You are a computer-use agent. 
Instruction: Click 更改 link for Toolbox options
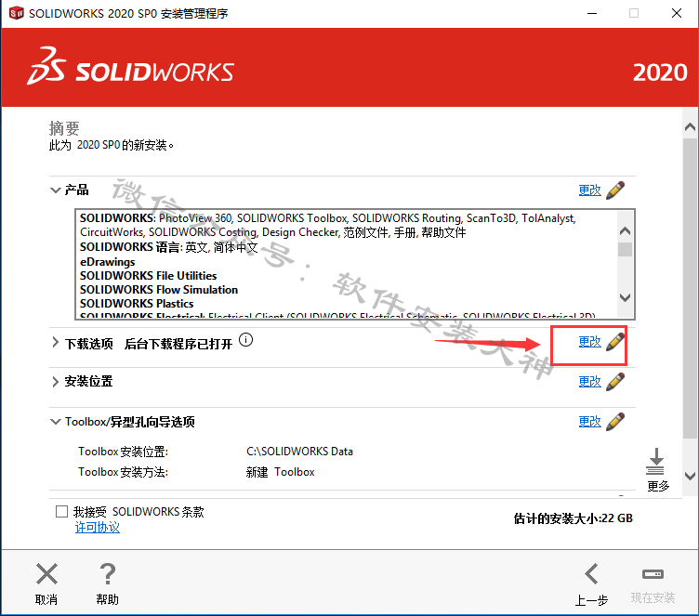point(589,422)
